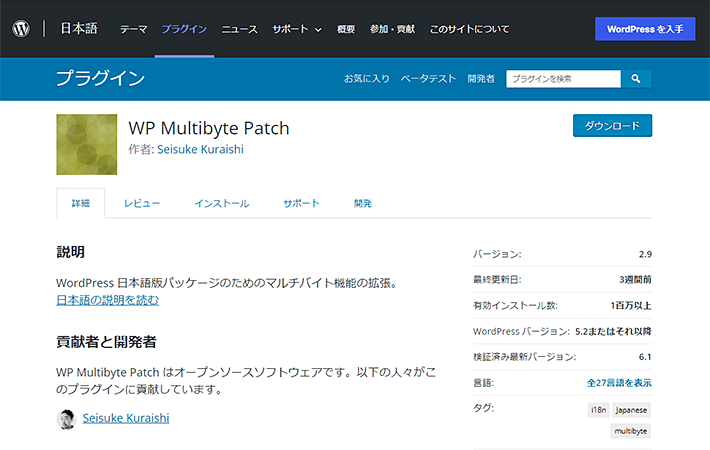This screenshot has height=450, width=710.
Task: Click the search magnifier button
Action: coord(636,79)
